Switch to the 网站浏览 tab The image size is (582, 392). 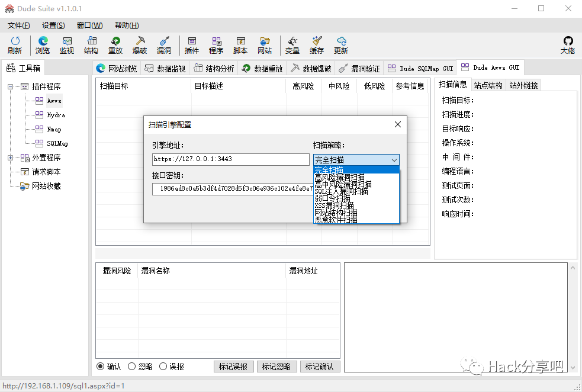117,68
